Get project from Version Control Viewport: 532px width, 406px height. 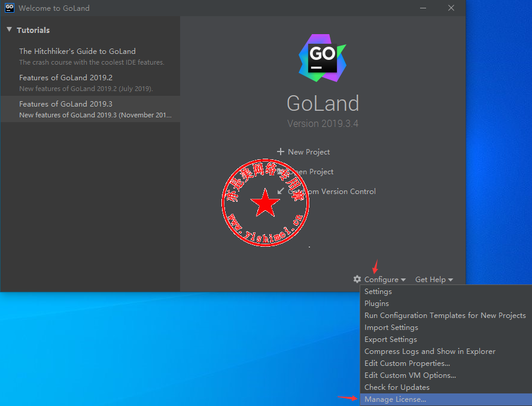pyautogui.click(x=326, y=192)
